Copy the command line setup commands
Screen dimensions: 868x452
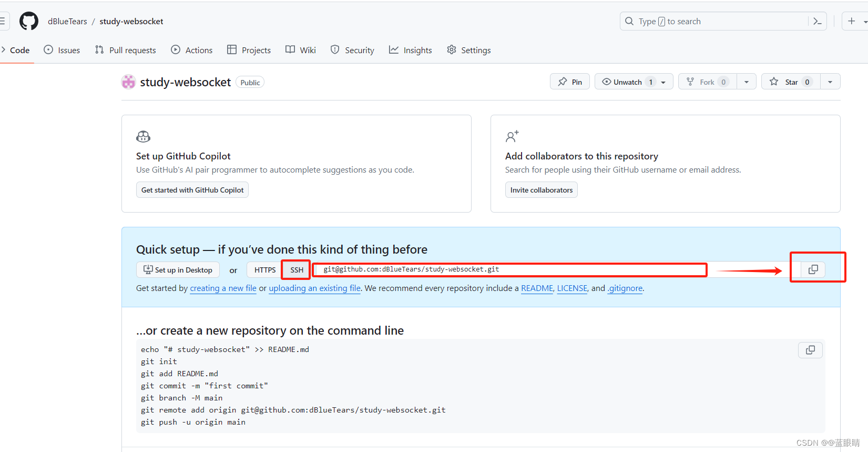click(810, 350)
